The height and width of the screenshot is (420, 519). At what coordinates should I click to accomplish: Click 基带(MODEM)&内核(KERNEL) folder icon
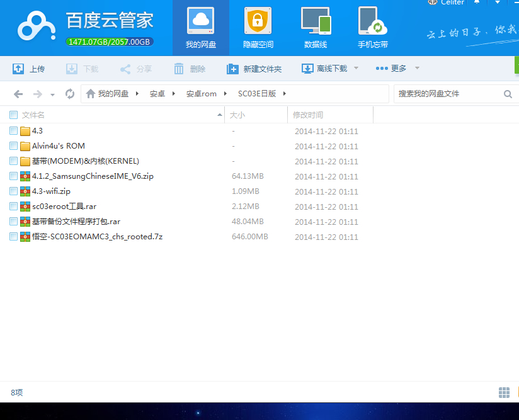(25, 161)
